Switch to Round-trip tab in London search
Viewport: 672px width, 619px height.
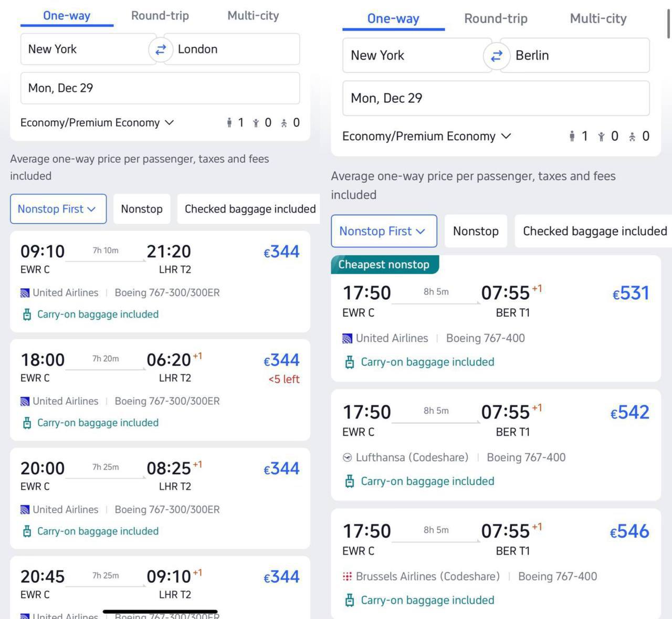tap(160, 16)
